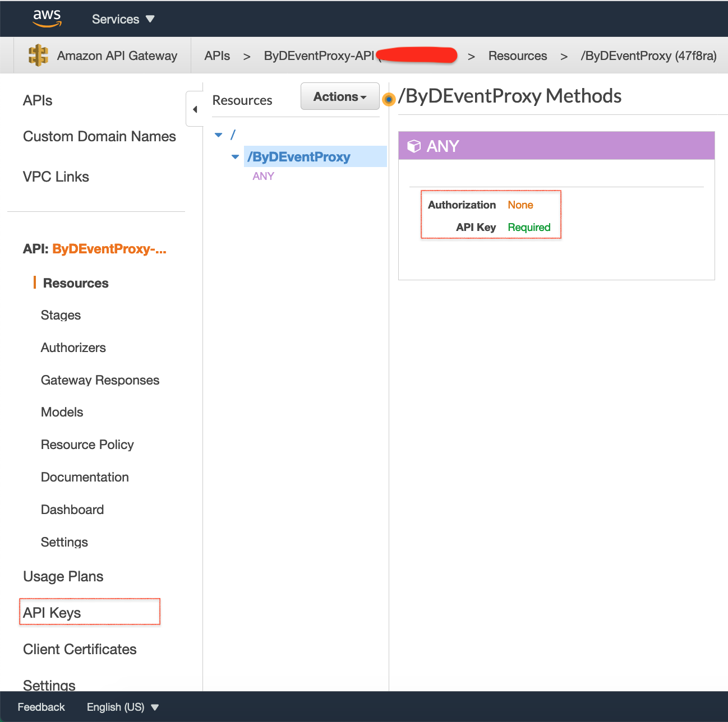Collapse /ByDEventProxy resource triangle

coord(236,157)
